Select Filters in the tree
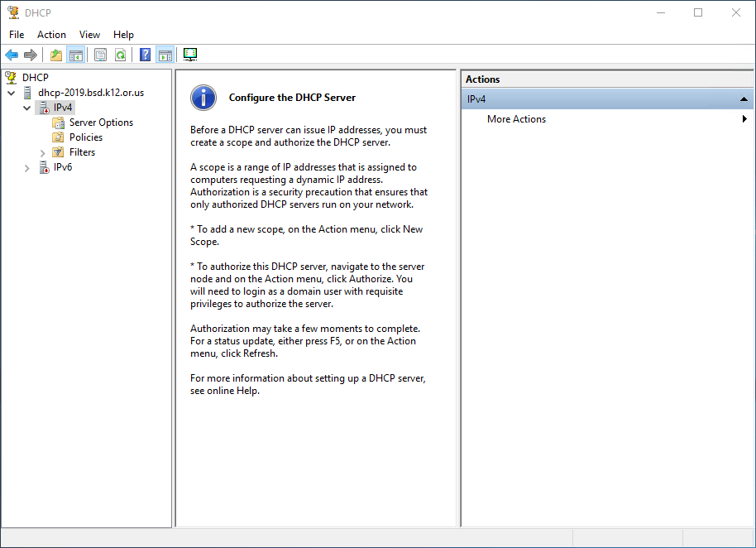 pyautogui.click(x=82, y=152)
